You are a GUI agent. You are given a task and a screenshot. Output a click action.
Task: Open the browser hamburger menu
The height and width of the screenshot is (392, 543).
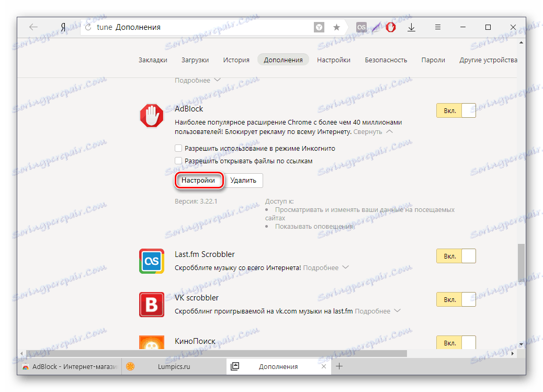point(438,27)
